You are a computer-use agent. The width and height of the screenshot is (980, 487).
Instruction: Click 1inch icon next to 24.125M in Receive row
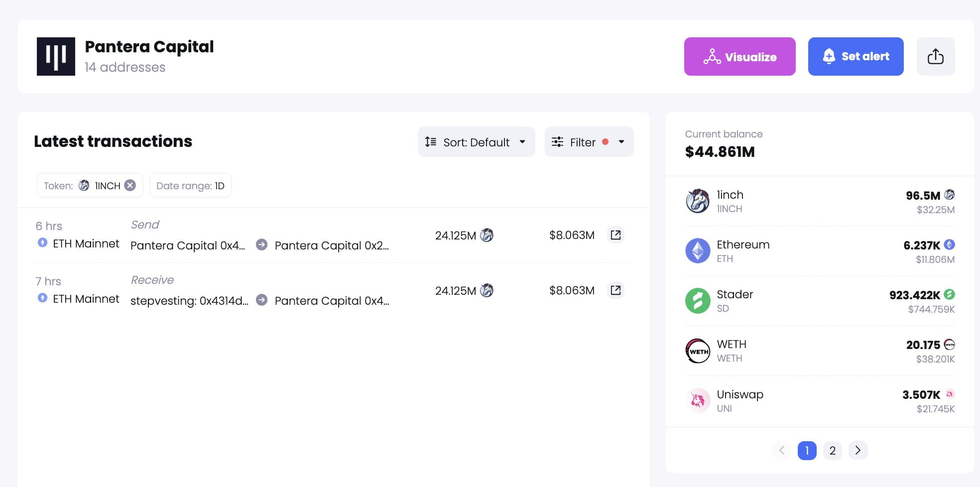[487, 290]
